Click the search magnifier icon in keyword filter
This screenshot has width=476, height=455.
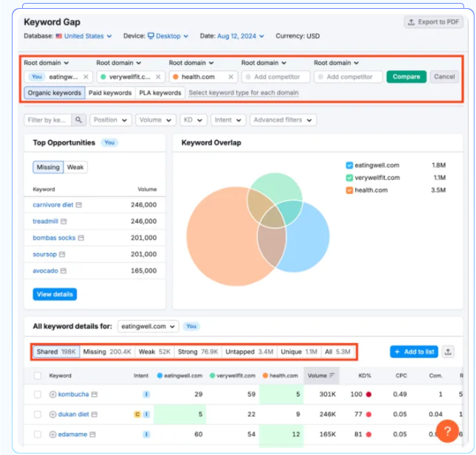(78, 119)
